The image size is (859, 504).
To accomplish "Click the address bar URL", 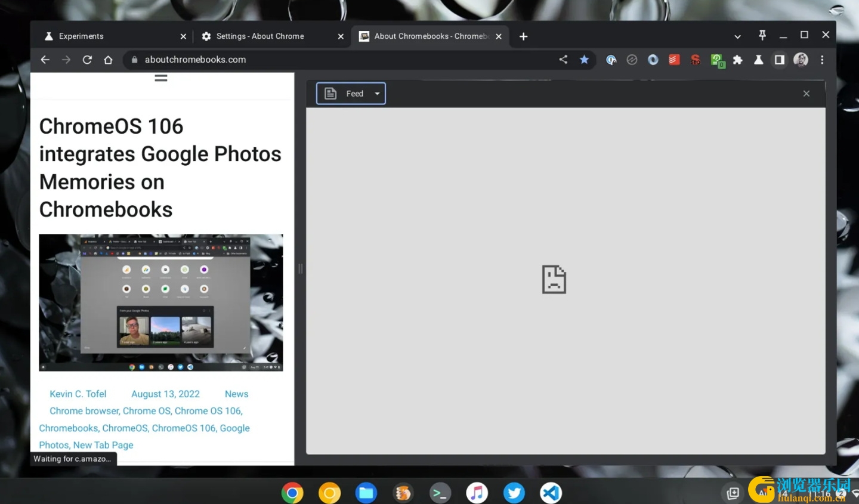I will click(x=195, y=60).
